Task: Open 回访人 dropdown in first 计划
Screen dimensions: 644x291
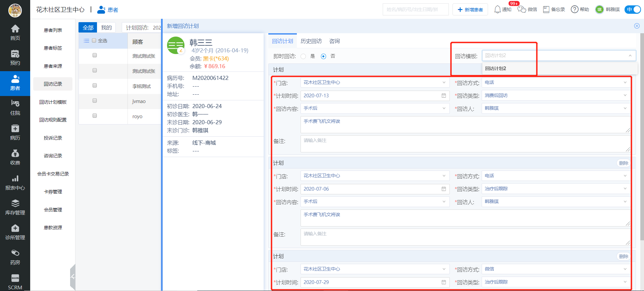Action: [x=556, y=108]
